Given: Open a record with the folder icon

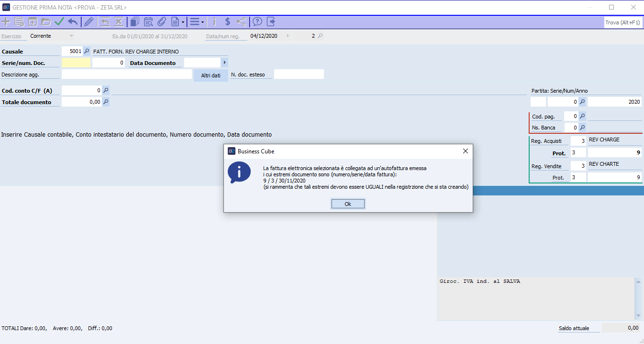Looking at the screenshot, I should point(46,22).
